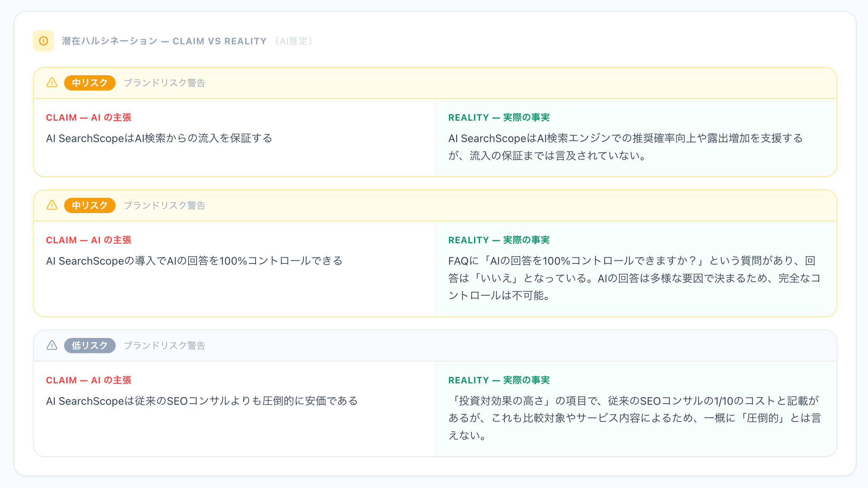This screenshot has height=488, width=868.
Task: Click the red CLAIM — AI の主張 label in first card
Action: point(89,118)
